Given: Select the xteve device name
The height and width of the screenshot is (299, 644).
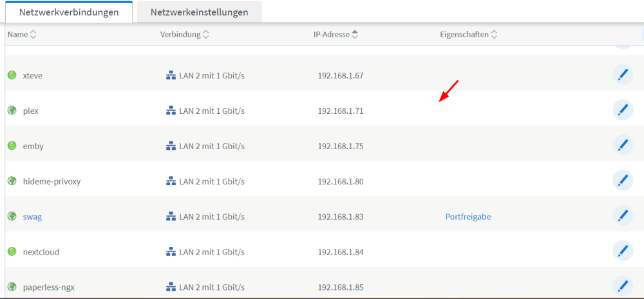Looking at the screenshot, I should click(x=33, y=76).
